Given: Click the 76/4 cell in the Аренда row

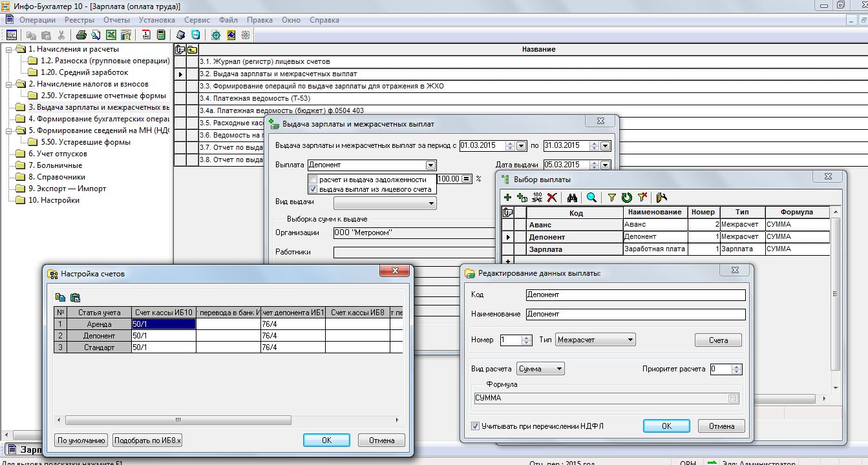Looking at the screenshot, I should (x=293, y=324).
